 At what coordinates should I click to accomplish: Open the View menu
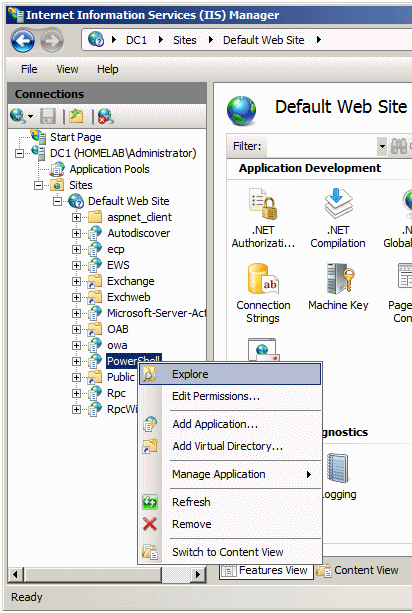(67, 69)
